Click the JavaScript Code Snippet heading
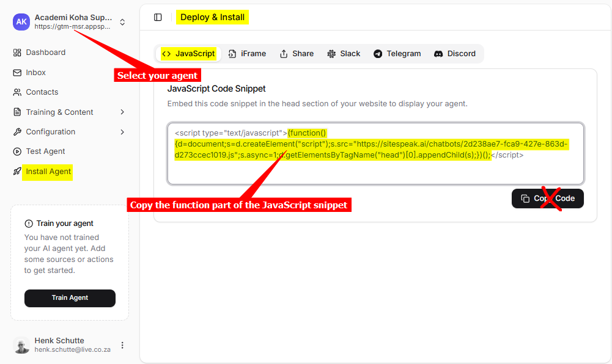Image resolution: width=612 pixels, height=364 pixels. point(216,89)
